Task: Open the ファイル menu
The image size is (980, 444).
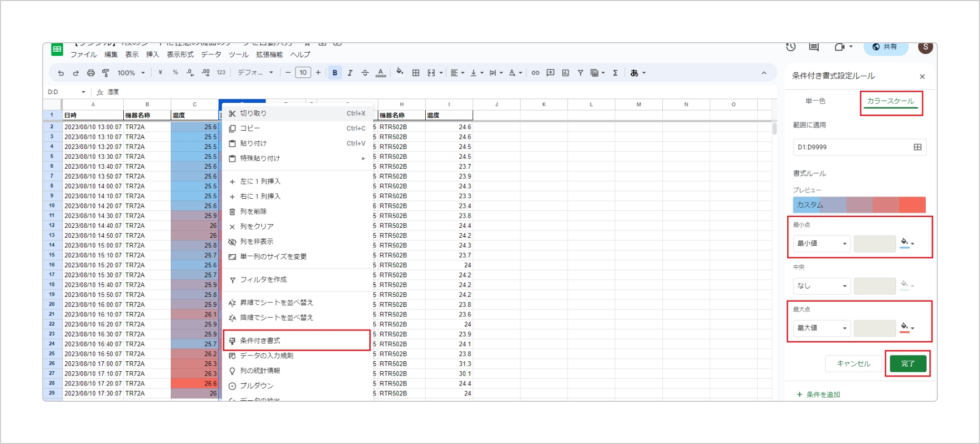Action: [84, 54]
